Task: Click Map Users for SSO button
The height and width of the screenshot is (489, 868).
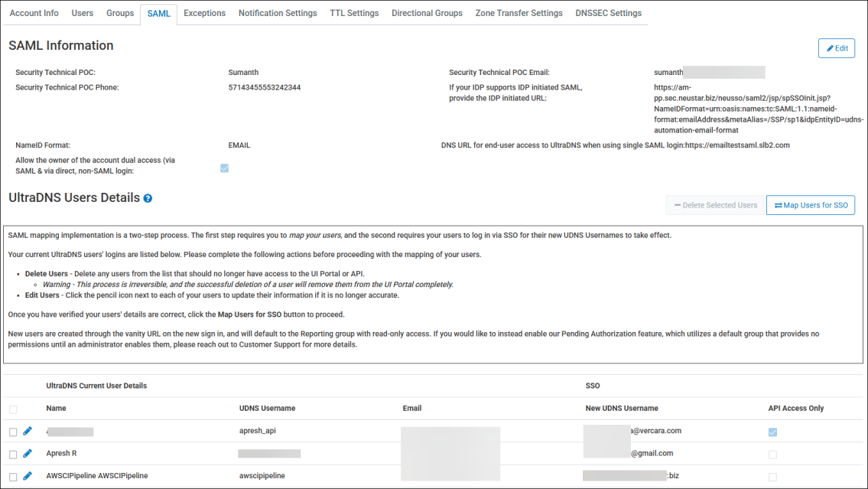Action: 810,205
